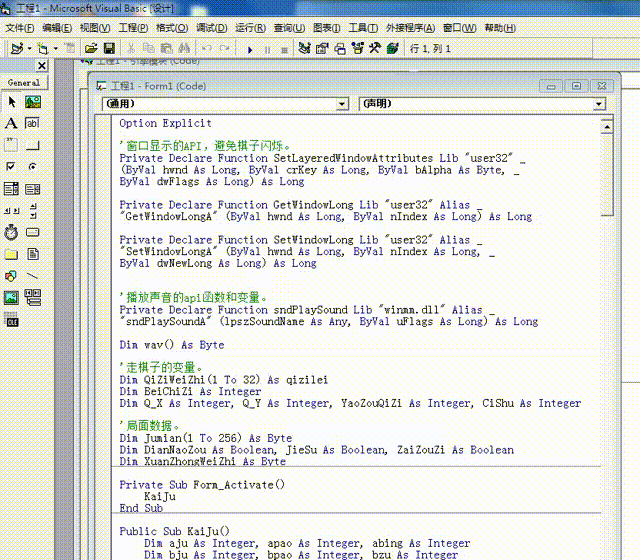Click the General tab in toolbox
Screen dimensions: 640x560
[24, 82]
